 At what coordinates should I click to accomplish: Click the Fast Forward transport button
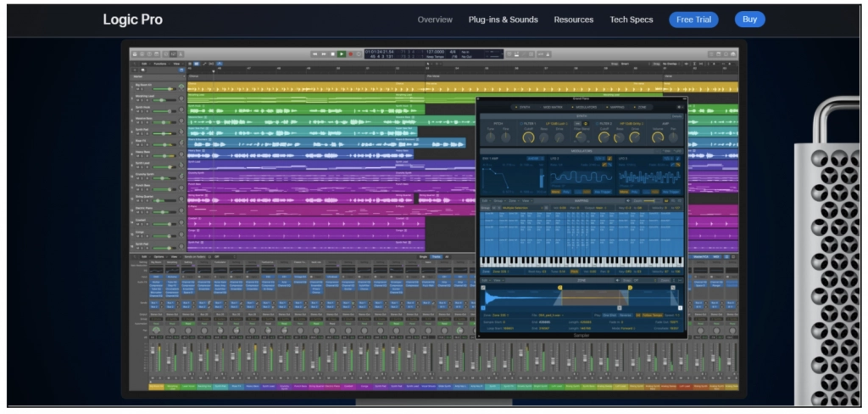click(323, 53)
